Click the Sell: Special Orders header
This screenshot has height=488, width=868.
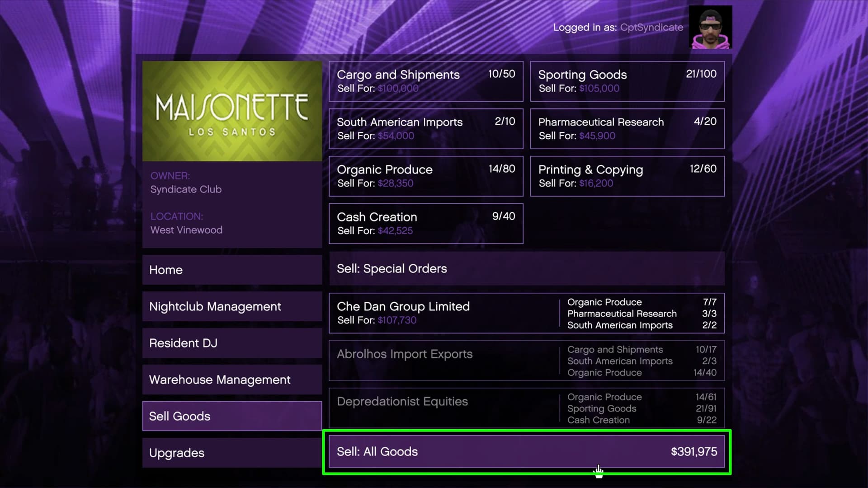coord(527,269)
